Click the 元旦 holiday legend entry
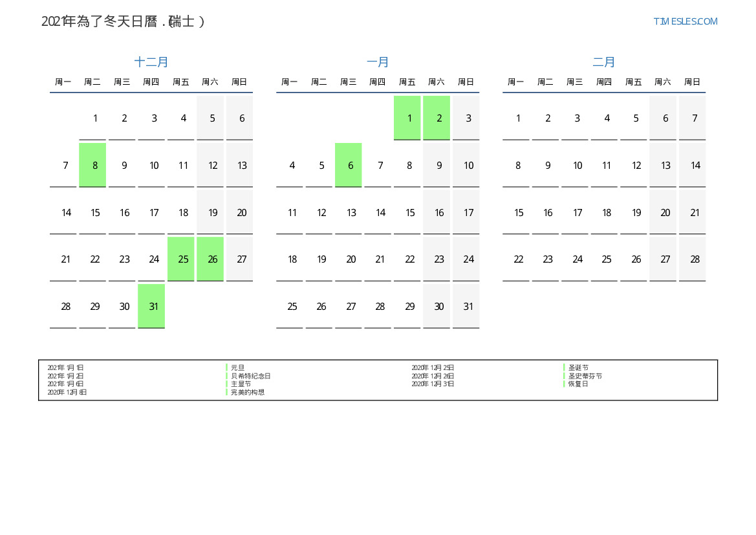Image resolution: width=756 pixels, height=535 pixels. [x=237, y=367]
